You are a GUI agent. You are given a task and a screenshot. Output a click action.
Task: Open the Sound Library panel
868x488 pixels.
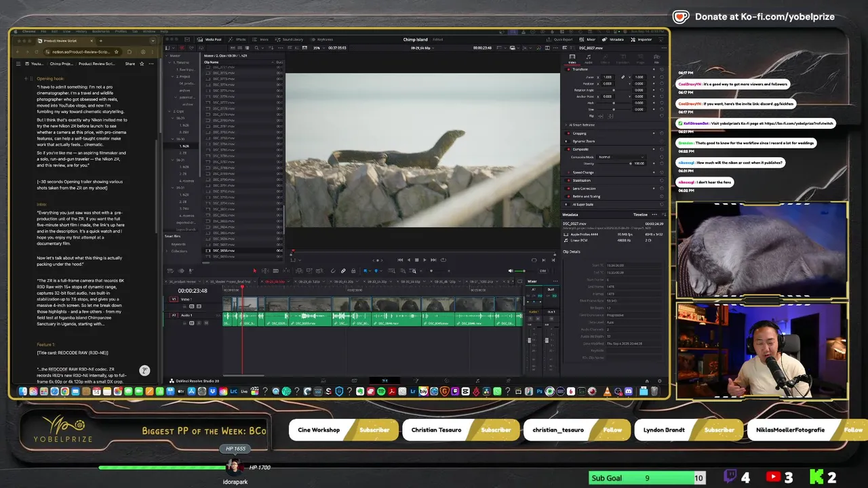[289, 39]
